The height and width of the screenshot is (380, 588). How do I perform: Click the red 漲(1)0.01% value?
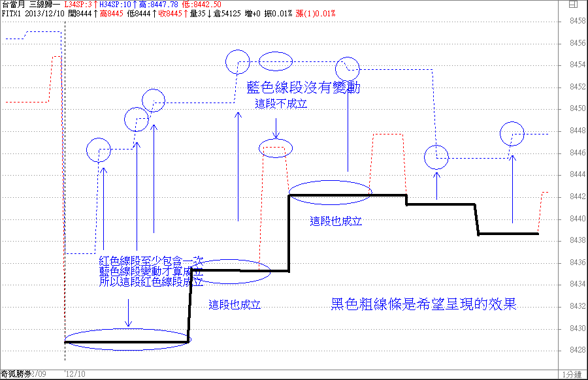pyautogui.click(x=316, y=13)
